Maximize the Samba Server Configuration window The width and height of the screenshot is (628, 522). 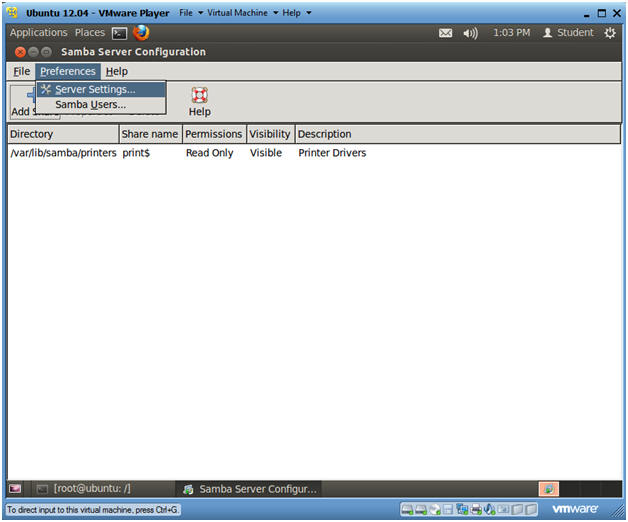click(x=46, y=52)
